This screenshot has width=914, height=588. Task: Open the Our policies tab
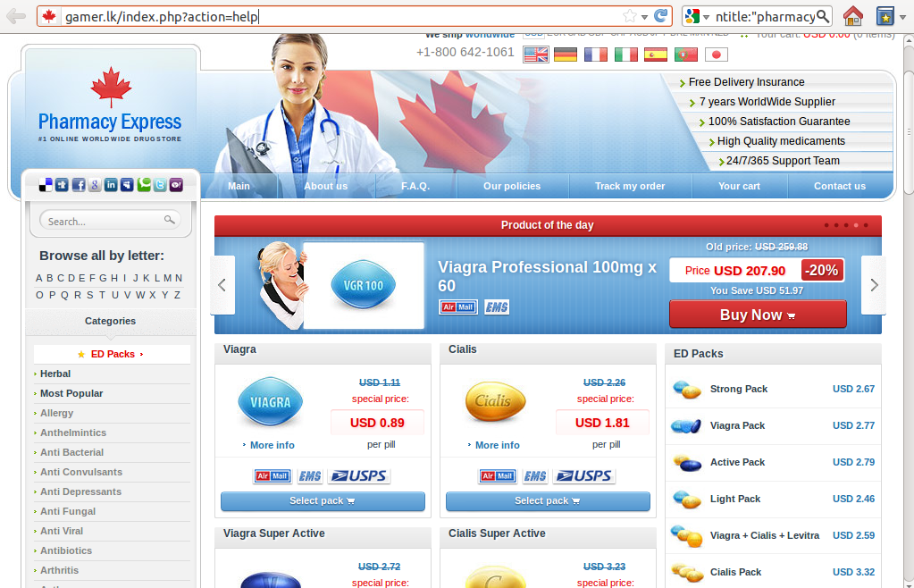coord(512,186)
